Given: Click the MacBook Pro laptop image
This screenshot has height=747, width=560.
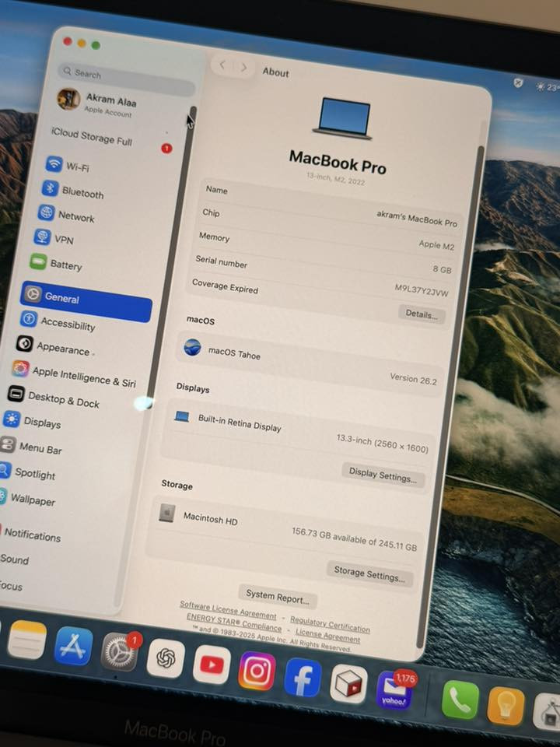Looking at the screenshot, I should [x=344, y=118].
